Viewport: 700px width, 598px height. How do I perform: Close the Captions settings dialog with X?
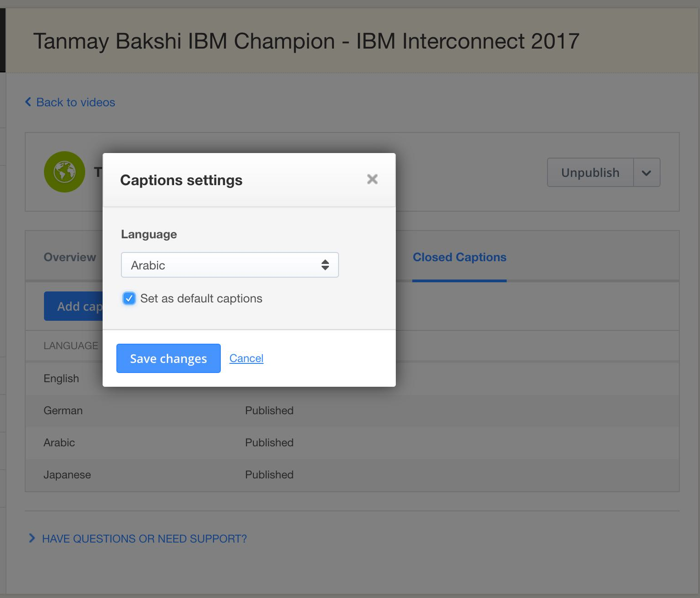click(x=372, y=179)
